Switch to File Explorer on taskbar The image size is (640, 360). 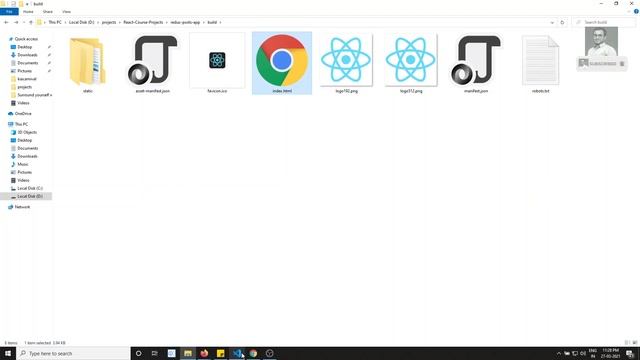tap(188, 353)
